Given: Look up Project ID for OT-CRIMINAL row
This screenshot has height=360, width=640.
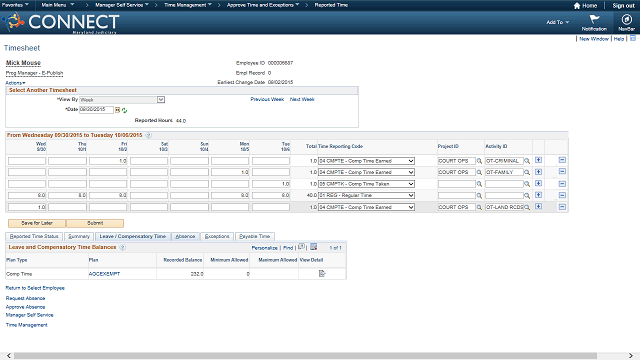Looking at the screenshot, I should [479, 161].
